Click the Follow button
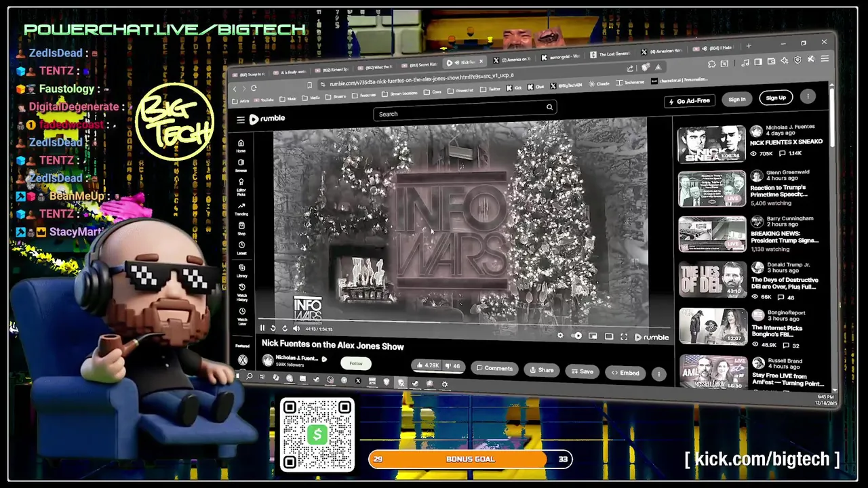This screenshot has height=488, width=868. (356, 363)
